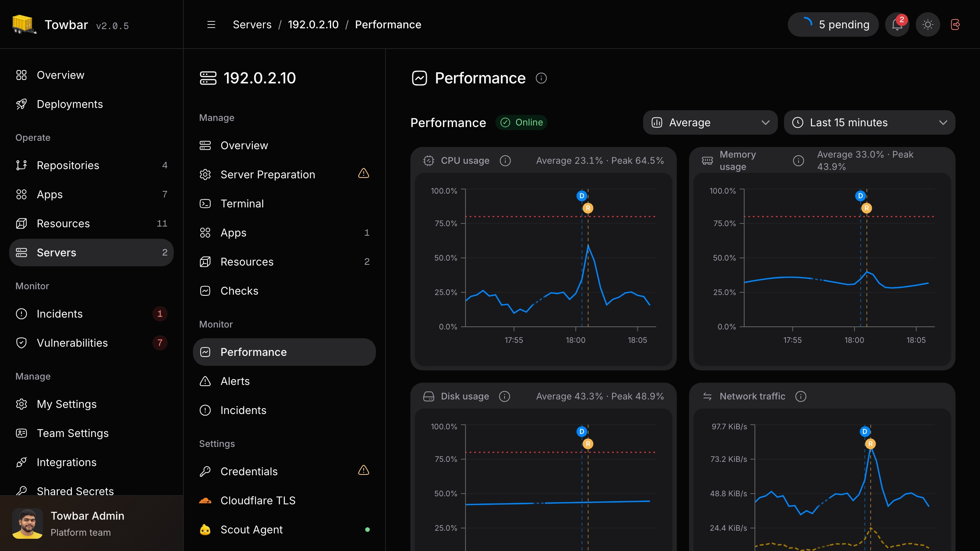Open Scout Agent settings
Image resolution: width=980 pixels, height=551 pixels.
[284, 530]
